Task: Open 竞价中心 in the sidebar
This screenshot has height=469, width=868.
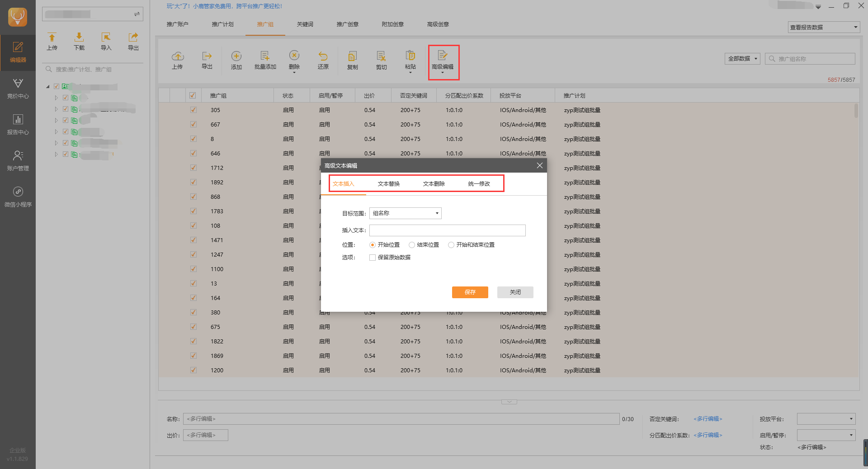Action: (x=18, y=89)
